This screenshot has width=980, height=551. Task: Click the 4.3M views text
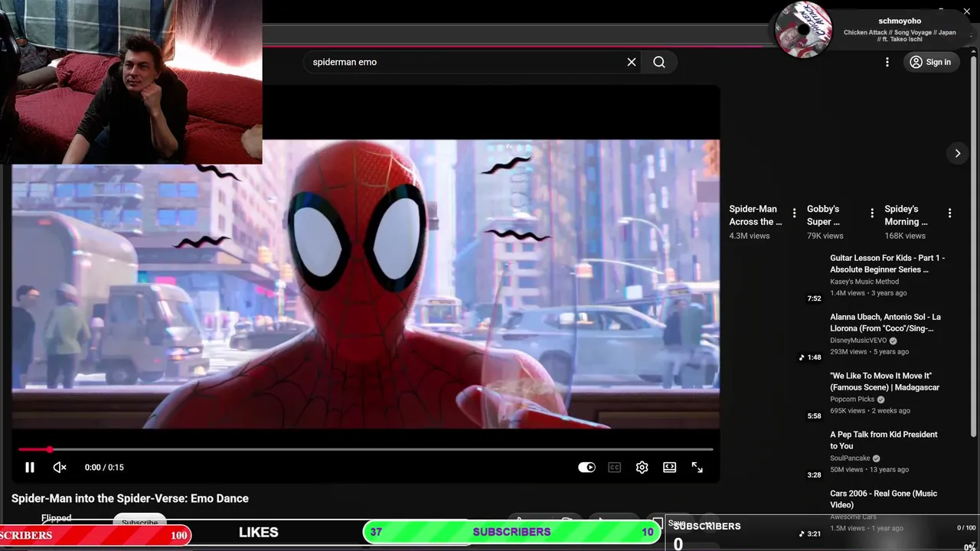(x=750, y=236)
